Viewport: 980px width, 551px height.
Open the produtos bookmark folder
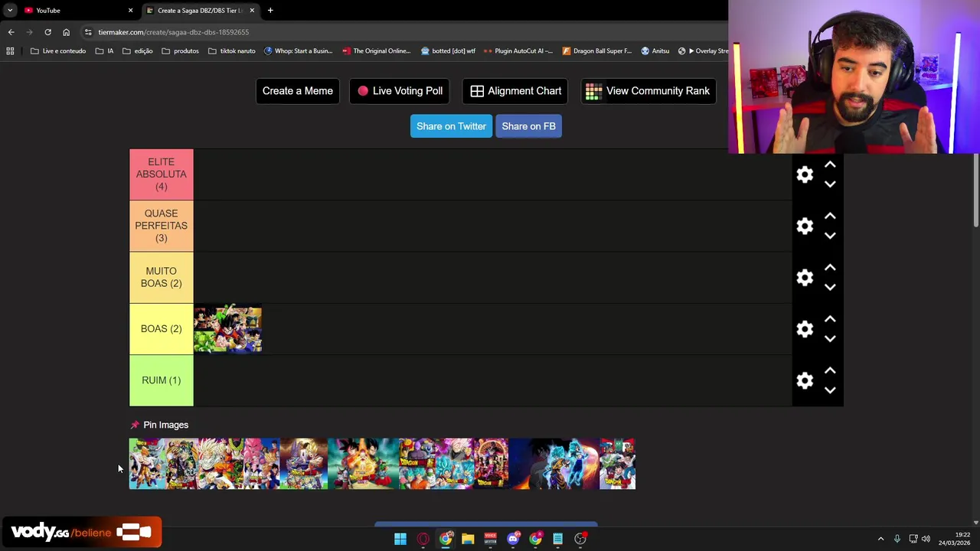(x=181, y=51)
